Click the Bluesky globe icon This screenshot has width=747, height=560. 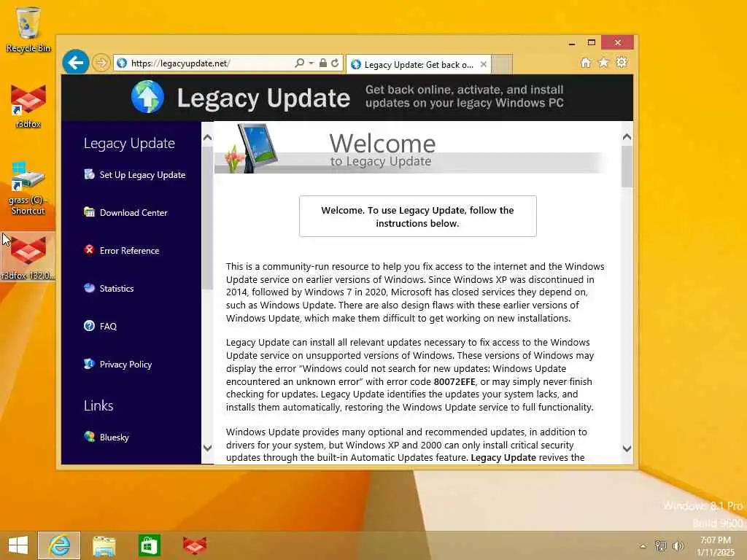[x=89, y=437]
